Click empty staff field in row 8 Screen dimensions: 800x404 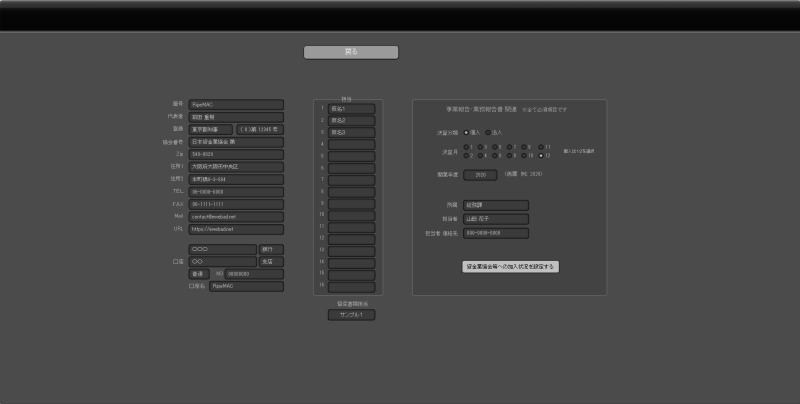click(x=352, y=192)
